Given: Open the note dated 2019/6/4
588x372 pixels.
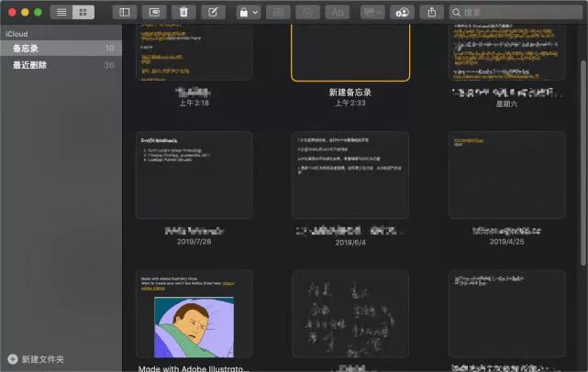Looking at the screenshot, I should tap(350, 175).
